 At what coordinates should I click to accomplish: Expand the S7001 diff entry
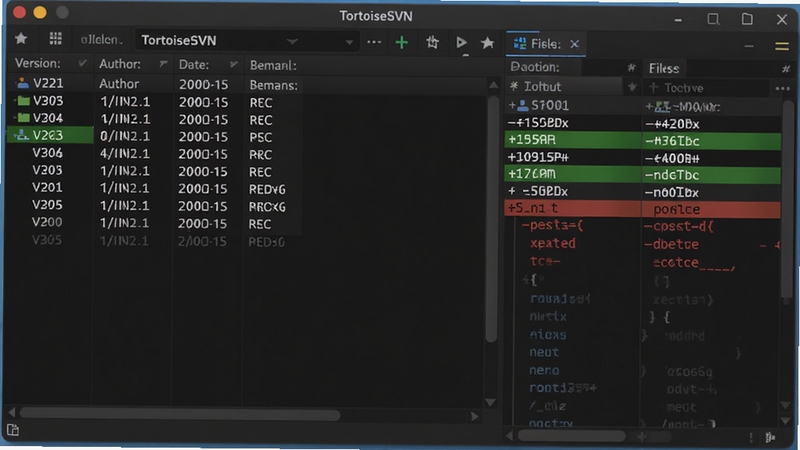click(x=512, y=105)
